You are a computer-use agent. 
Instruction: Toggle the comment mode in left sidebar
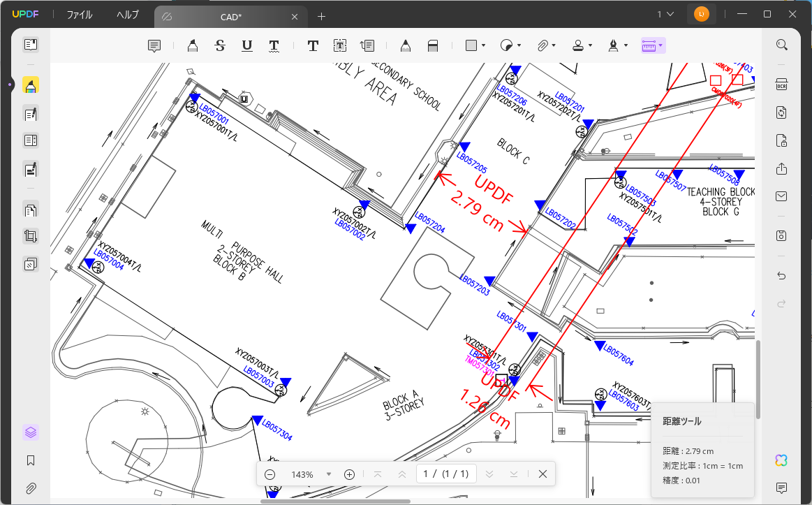pyautogui.click(x=30, y=85)
